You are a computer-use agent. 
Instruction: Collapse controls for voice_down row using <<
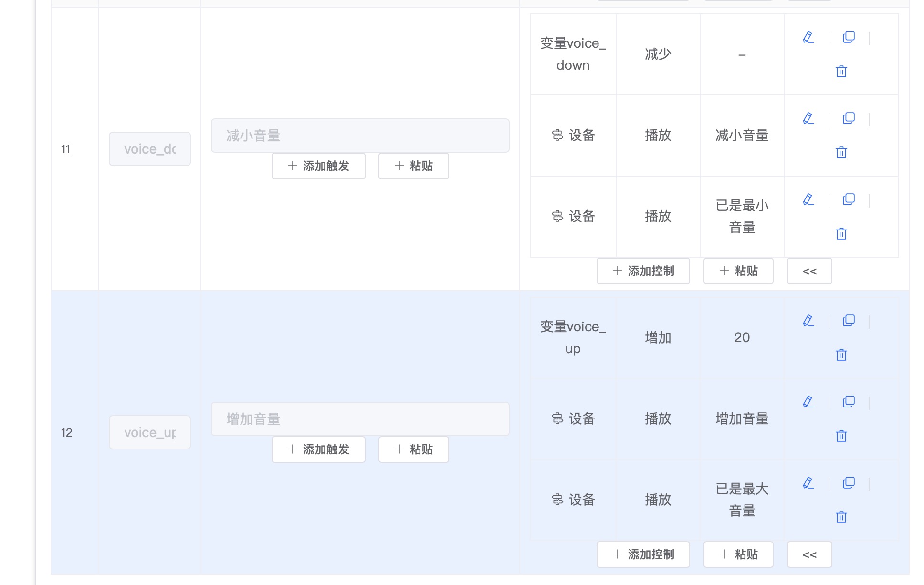click(809, 271)
